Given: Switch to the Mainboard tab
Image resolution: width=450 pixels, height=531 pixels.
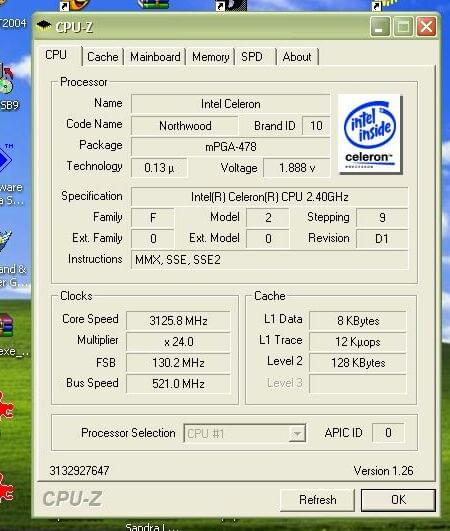Looking at the screenshot, I should coord(155,57).
